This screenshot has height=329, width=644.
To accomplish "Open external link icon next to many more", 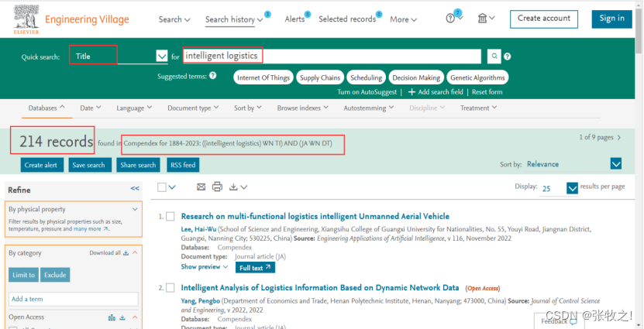I will [x=106, y=229].
